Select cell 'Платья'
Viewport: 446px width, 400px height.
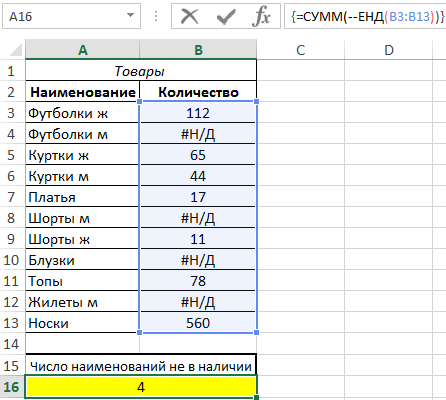[82, 197]
